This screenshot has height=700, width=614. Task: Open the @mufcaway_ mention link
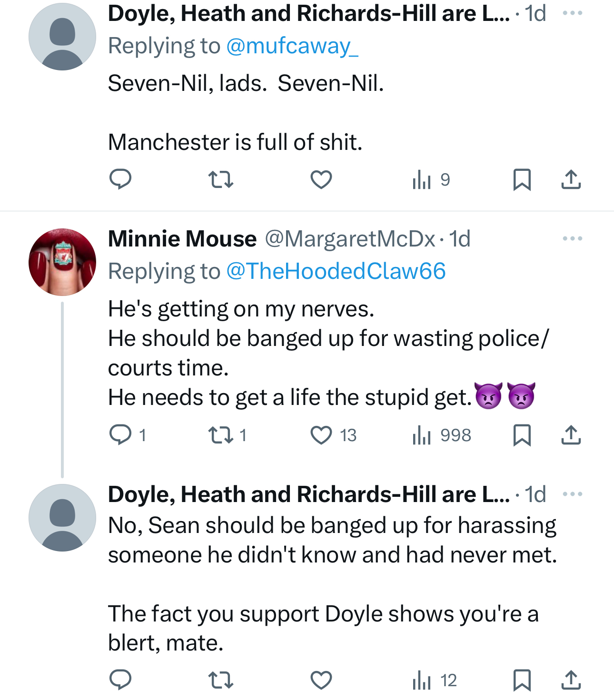292,46
